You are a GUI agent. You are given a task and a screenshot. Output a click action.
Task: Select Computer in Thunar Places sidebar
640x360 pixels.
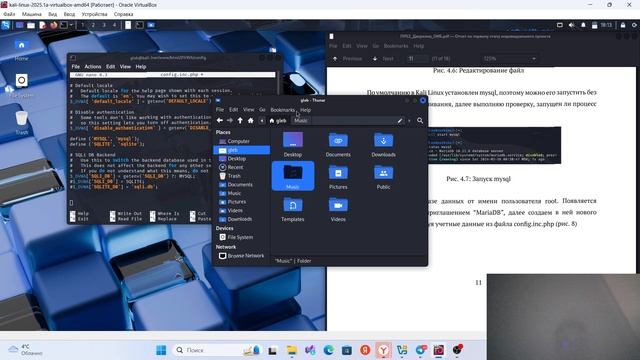(x=242, y=141)
